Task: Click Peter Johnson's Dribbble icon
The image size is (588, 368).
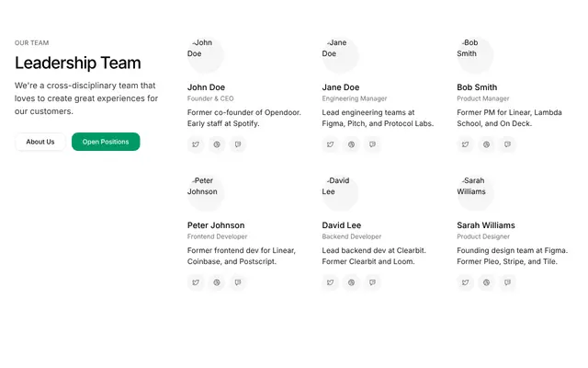Action: click(217, 282)
